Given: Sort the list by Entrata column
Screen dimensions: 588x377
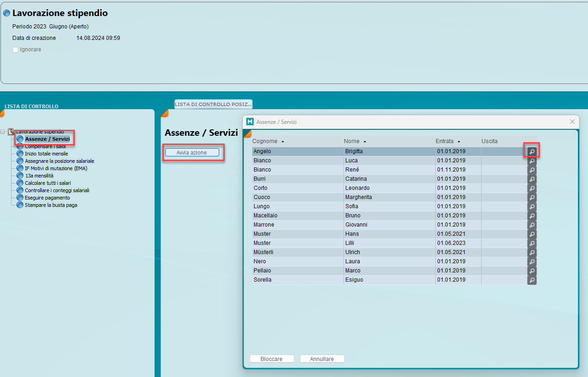Looking at the screenshot, I should pyautogui.click(x=444, y=141).
